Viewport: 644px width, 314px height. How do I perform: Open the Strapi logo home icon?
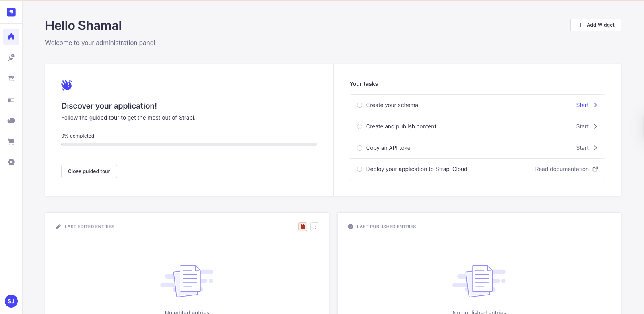11,12
